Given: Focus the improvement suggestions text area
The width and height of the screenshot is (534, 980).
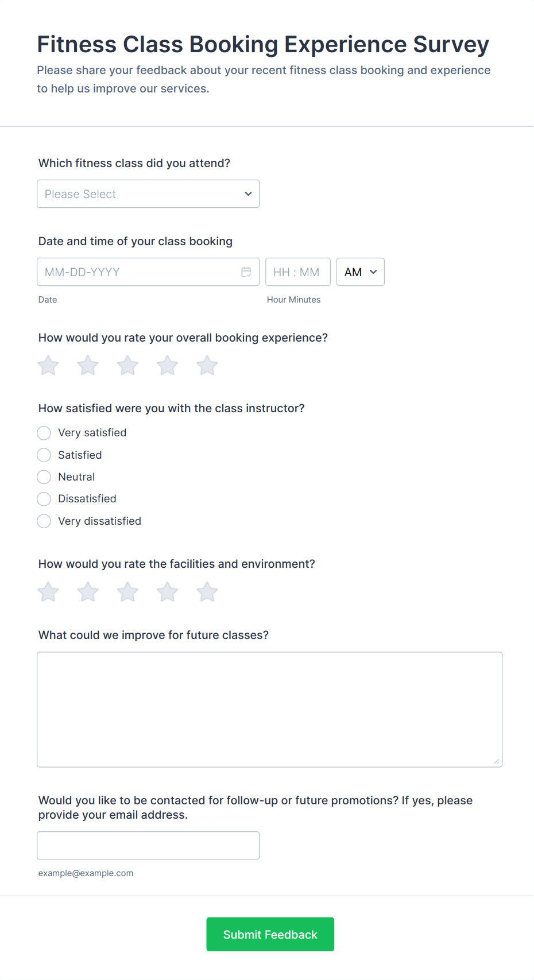Looking at the screenshot, I should 270,710.
